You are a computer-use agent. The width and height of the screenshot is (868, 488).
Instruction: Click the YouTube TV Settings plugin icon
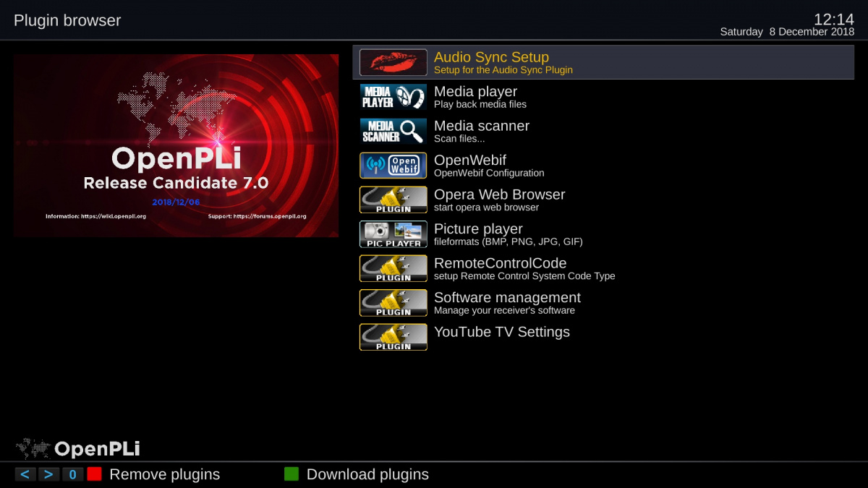coord(393,337)
